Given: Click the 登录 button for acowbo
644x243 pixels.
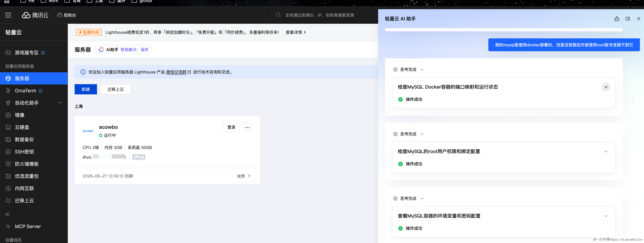Looking at the screenshot, I should click(x=231, y=127).
